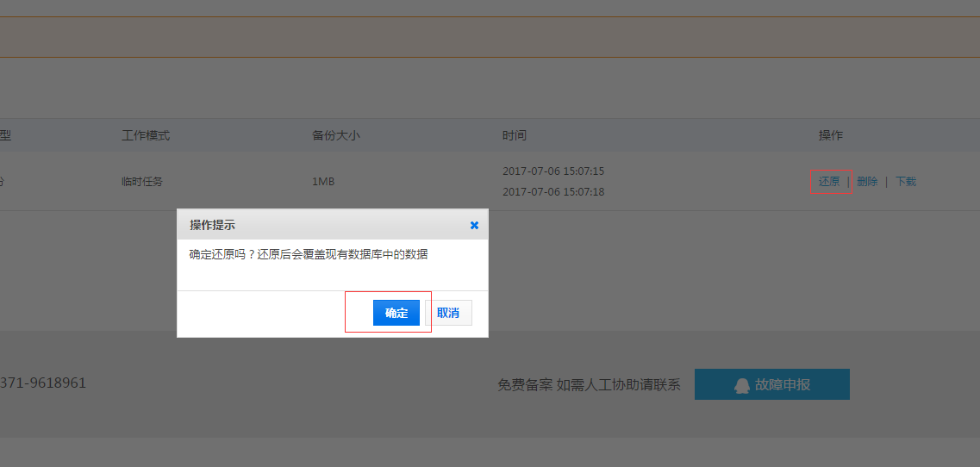Select the 备份大小 column header
Viewport: 980px width, 467px height.
(335, 135)
